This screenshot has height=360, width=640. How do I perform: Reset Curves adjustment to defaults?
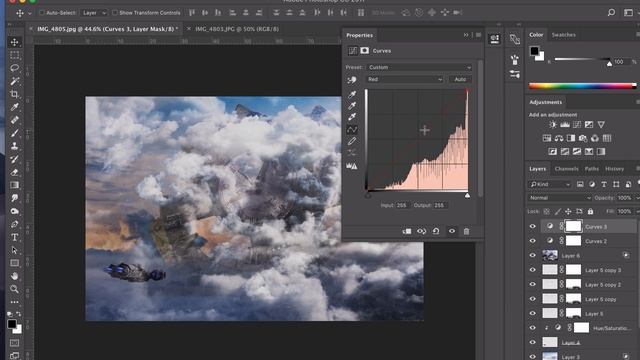[436, 231]
